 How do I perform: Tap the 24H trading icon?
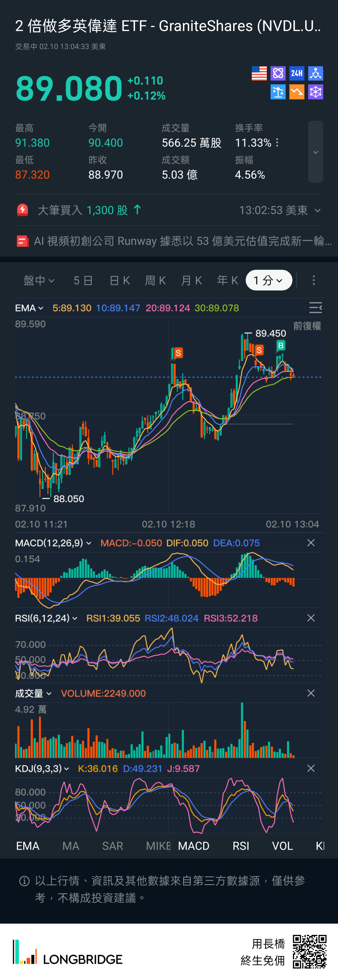pyautogui.click(x=296, y=73)
